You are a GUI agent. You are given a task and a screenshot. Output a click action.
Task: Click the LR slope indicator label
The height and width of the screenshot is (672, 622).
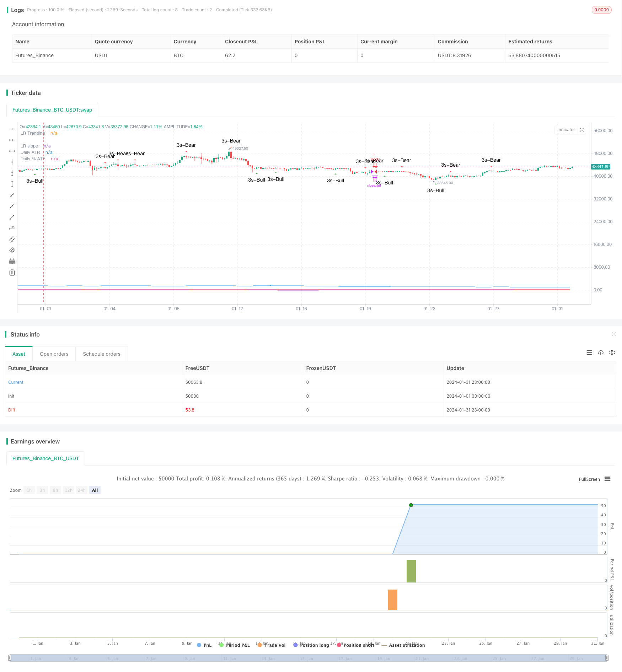click(29, 146)
